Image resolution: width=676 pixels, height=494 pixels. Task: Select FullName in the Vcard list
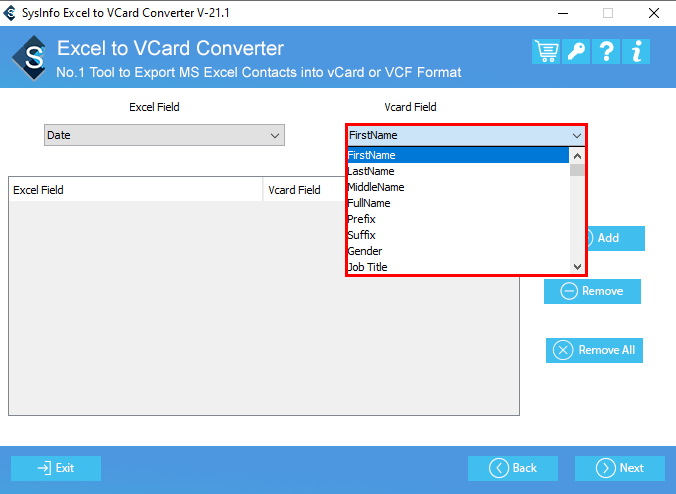point(458,203)
